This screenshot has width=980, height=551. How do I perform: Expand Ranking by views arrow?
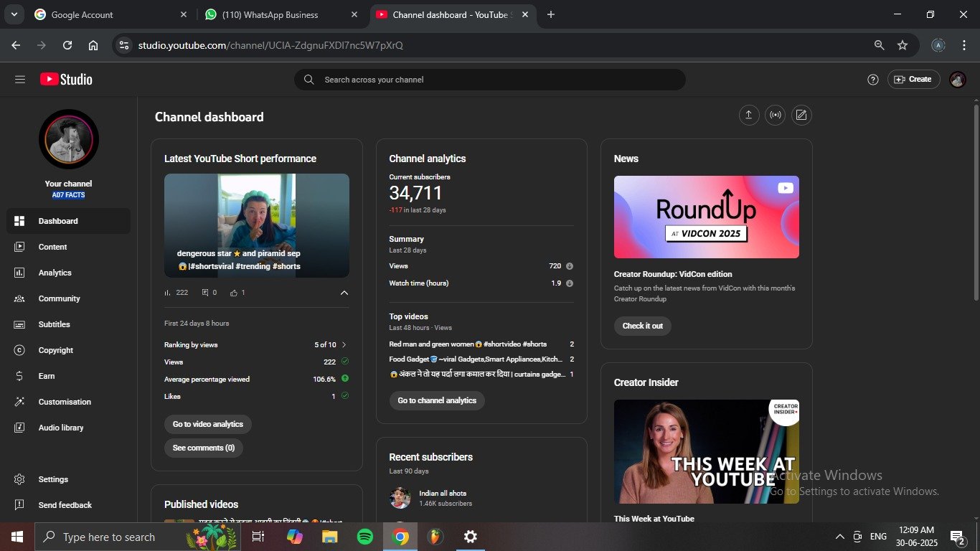344,345
